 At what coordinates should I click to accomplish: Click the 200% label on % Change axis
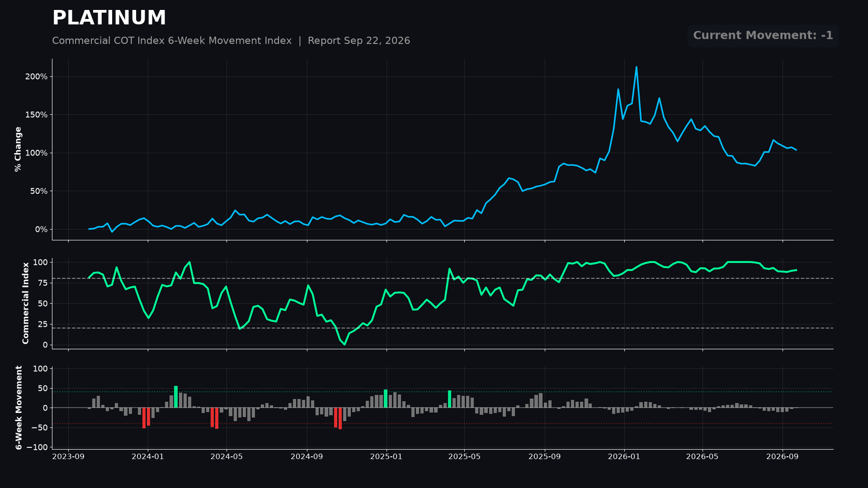36,77
